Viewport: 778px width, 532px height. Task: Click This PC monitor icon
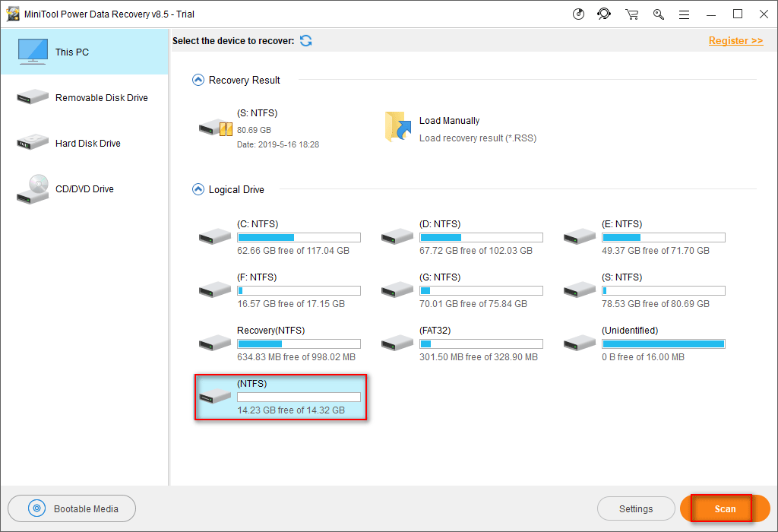33,52
